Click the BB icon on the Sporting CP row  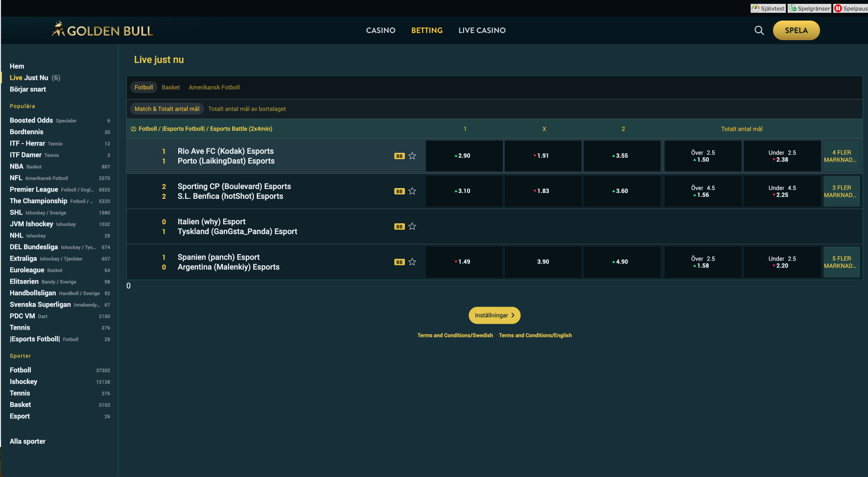(399, 191)
